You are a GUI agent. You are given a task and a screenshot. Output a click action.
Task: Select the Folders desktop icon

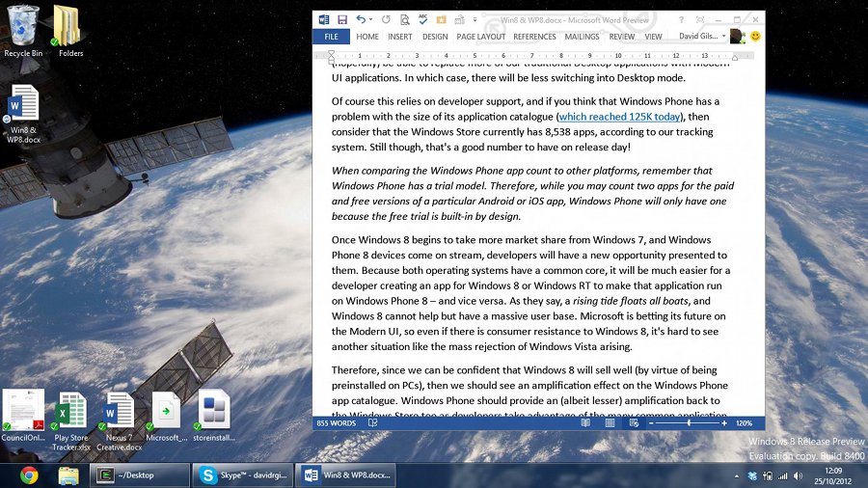(70, 31)
